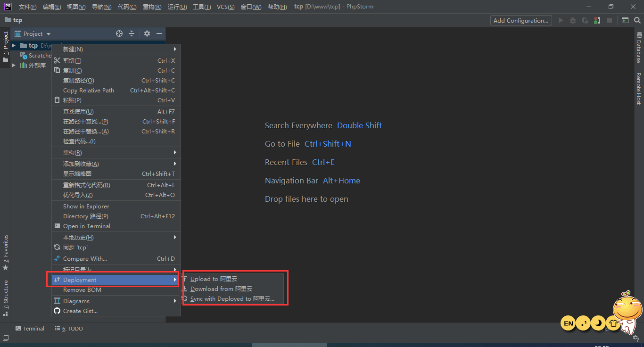The width and height of the screenshot is (644, 347).
Task: Click the locate/scroll from source icon
Action: (119, 33)
